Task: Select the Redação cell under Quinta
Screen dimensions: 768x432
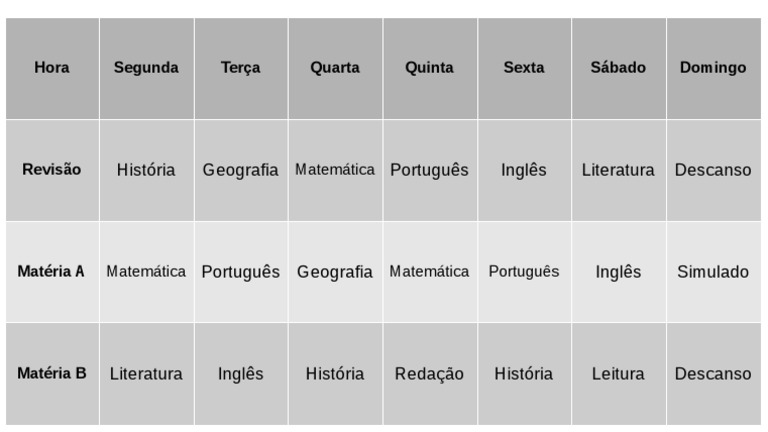Action: [429, 374]
